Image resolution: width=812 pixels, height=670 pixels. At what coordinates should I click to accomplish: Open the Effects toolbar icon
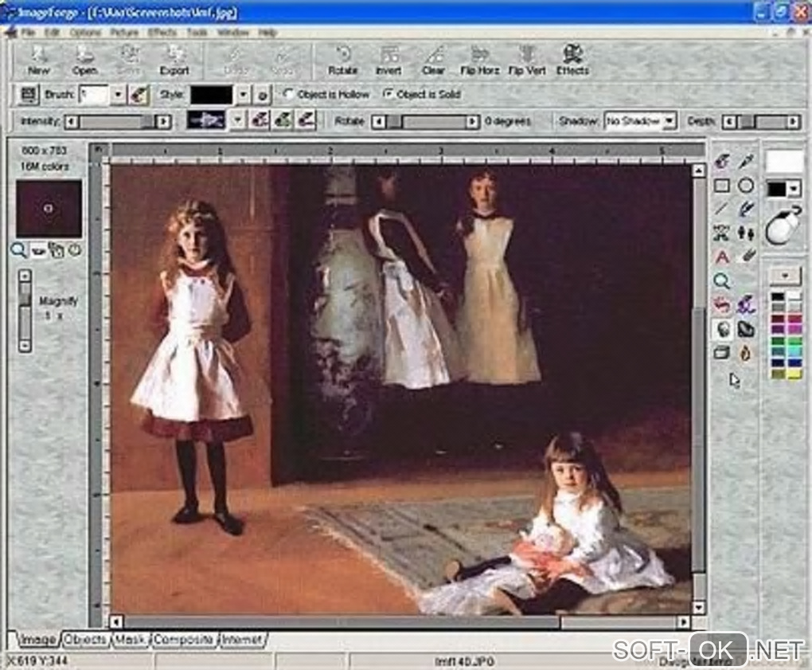(572, 61)
